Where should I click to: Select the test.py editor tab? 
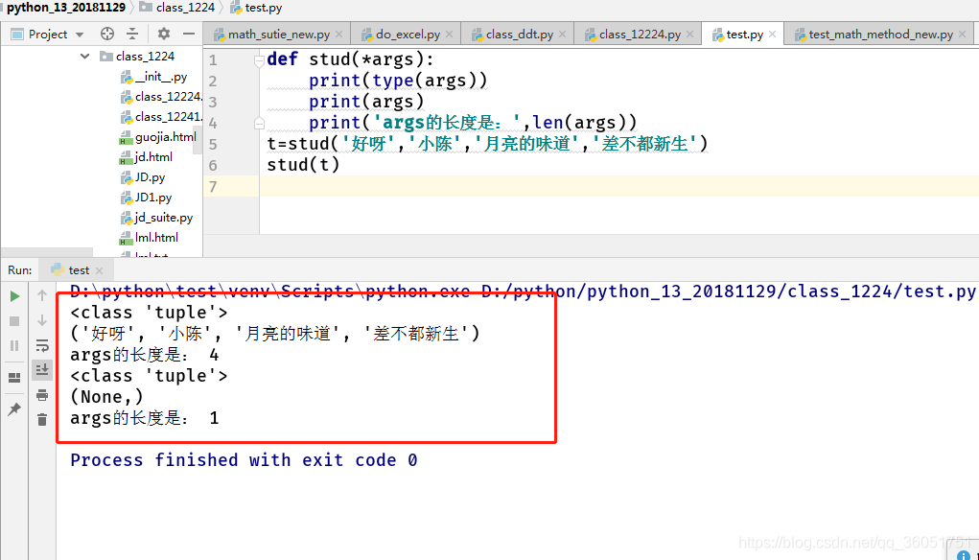click(x=744, y=35)
